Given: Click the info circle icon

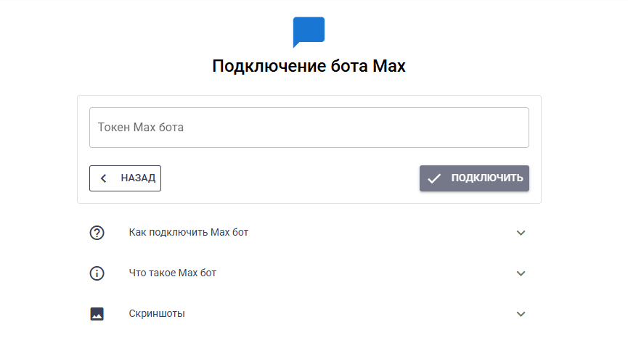Looking at the screenshot, I should pos(97,273).
